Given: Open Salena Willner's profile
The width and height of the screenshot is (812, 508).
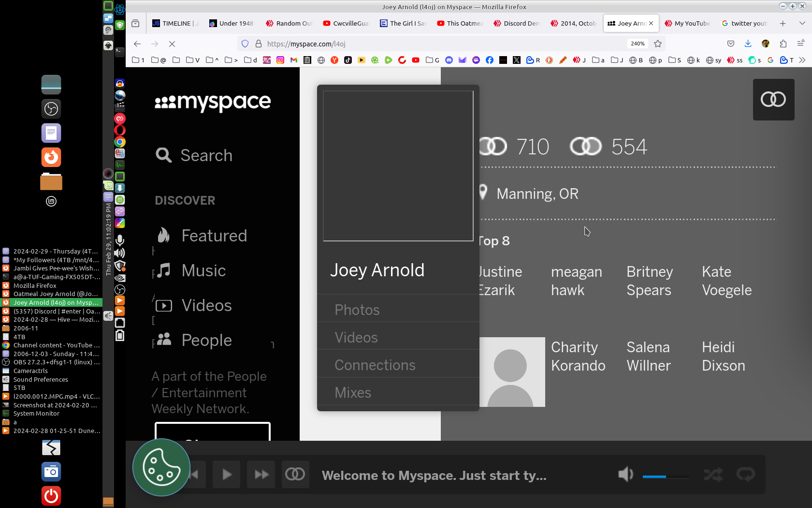Looking at the screenshot, I should (649, 356).
